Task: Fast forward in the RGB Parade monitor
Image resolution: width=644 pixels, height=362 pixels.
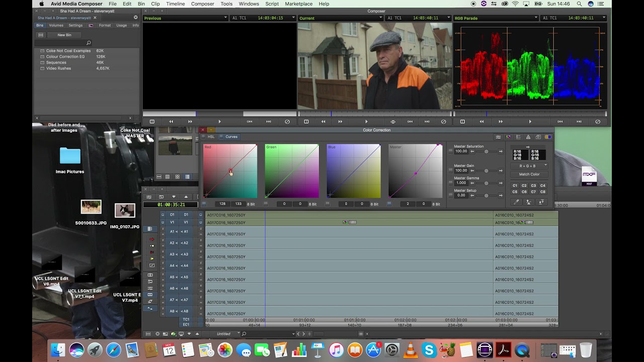Action: coord(501,121)
